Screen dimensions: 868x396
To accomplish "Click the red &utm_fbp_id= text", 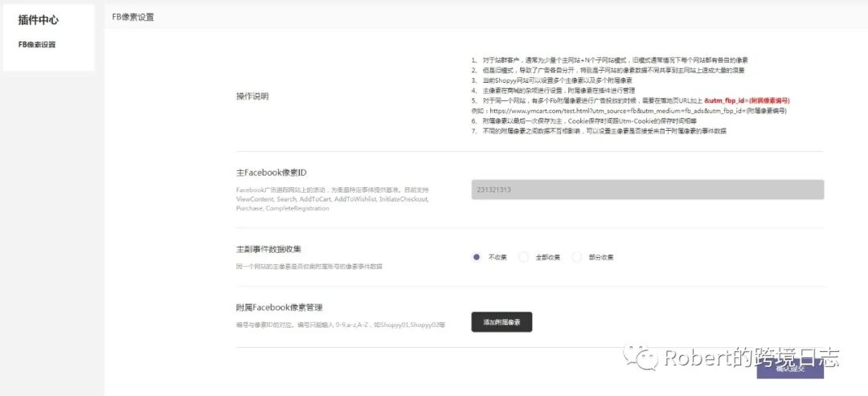I will pyautogui.click(x=747, y=100).
